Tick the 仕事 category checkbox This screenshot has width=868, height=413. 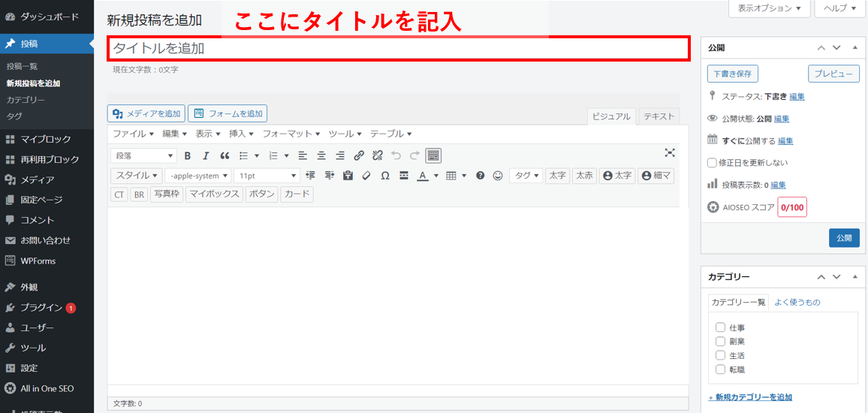point(721,327)
